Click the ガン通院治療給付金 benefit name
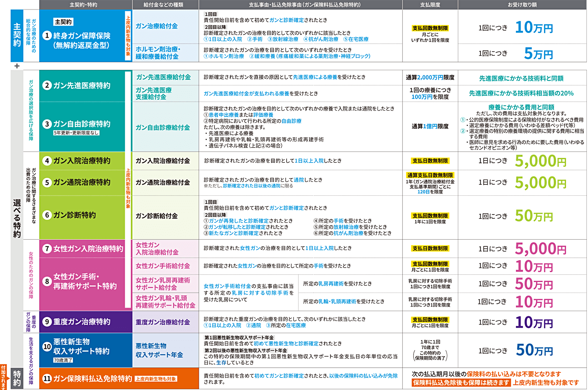 pyautogui.click(x=163, y=182)
